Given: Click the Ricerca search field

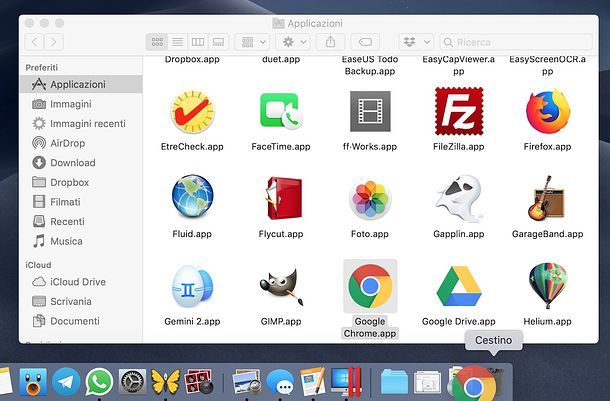Looking at the screenshot, I should (516, 42).
